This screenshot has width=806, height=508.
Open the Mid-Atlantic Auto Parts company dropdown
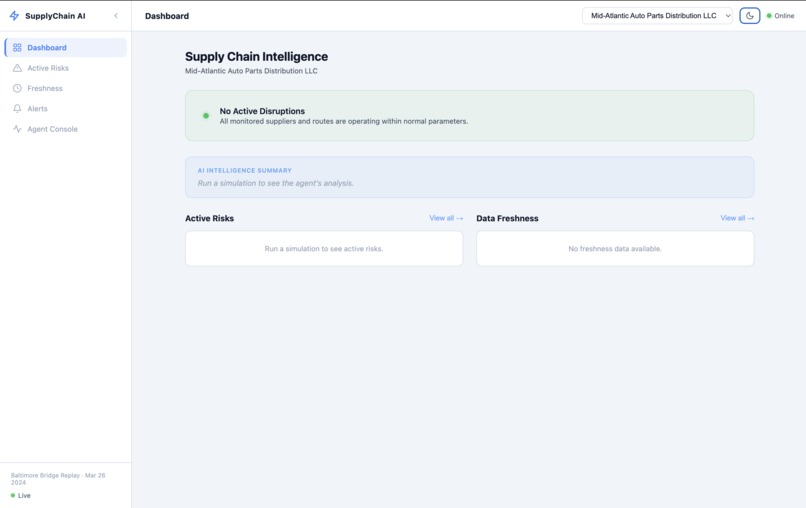tap(657, 16)
